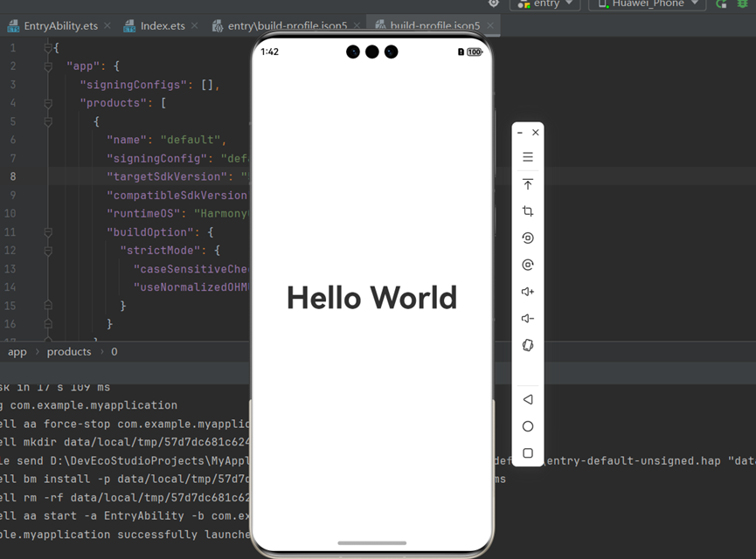Click the fold end marker on line 15
Image resolution: width=756 pixels, height=559 pixels.
click(x=48, y=306)
